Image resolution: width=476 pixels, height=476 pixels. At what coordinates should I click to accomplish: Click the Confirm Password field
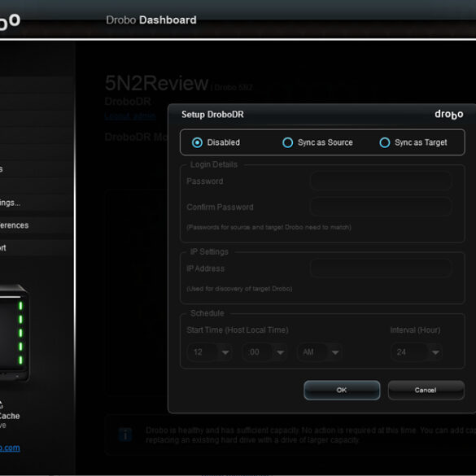tap(381, 207)
